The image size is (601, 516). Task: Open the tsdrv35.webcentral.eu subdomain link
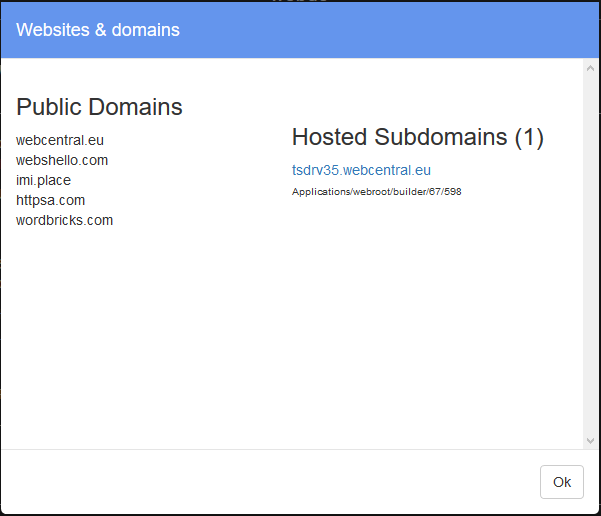click(x=361, y=170)
